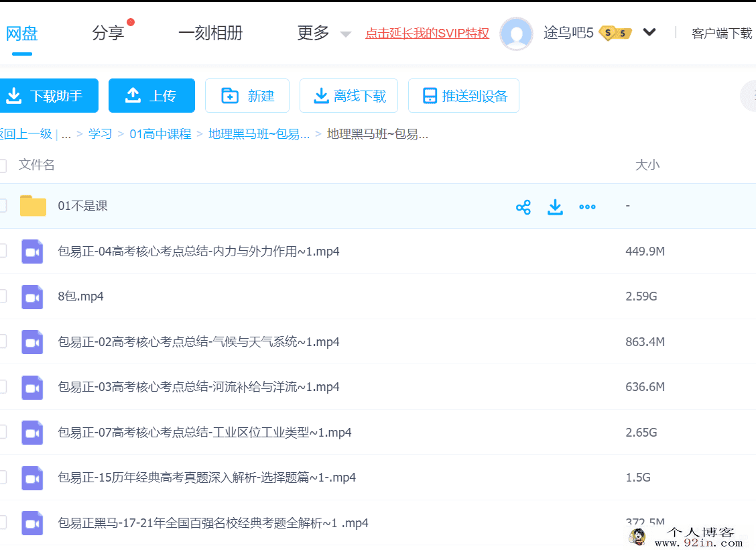The height and width of the screenshot is (552, 756).
Task: Select checkbox for 01不是课 folder
Action: tap(3, 205)
